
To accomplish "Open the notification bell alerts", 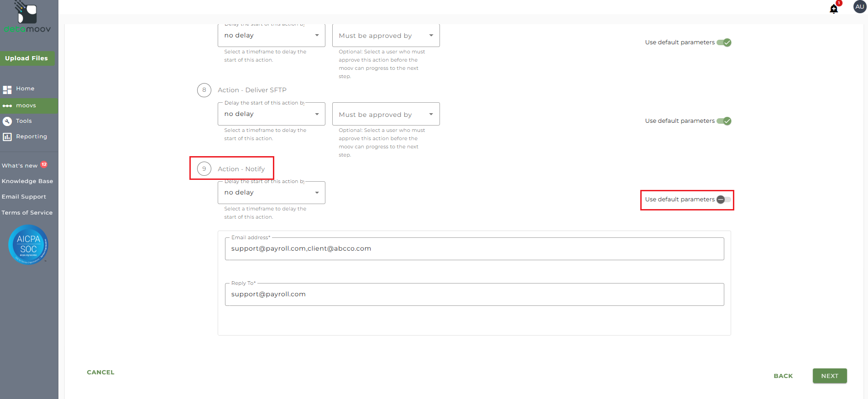I will [834, 8].
